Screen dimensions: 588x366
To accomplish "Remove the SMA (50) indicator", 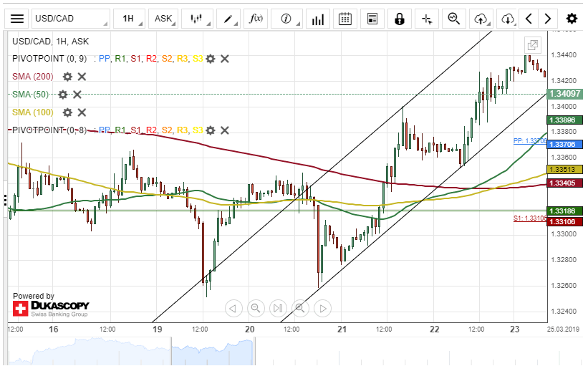I will click(77, 95).
